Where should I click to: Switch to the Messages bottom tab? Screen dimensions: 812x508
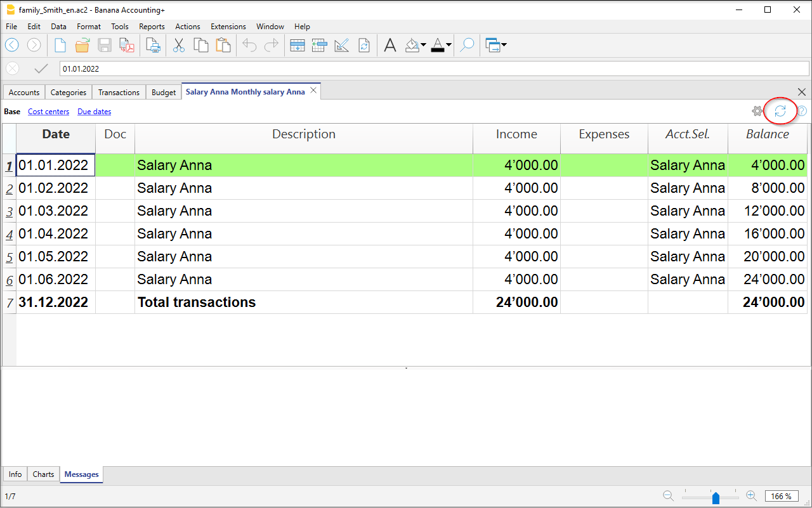click(x=82, y=474)
